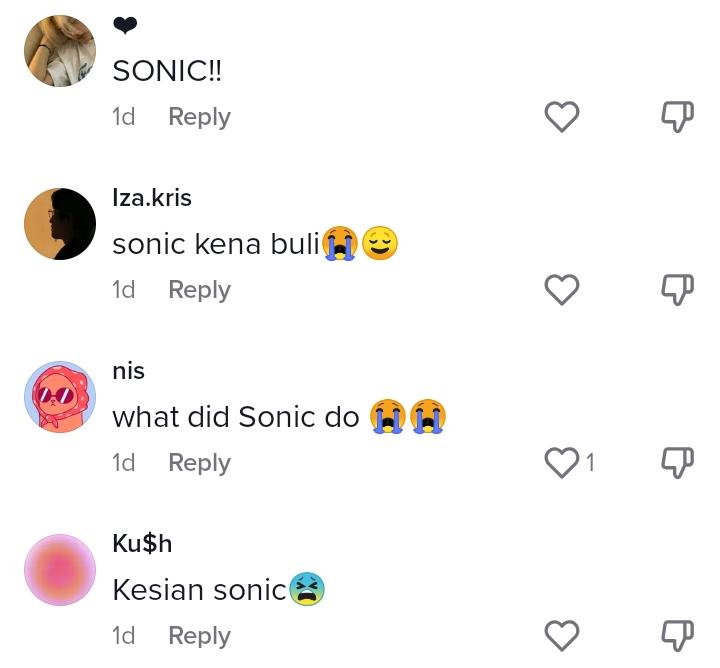Open Iza.kris's profile from username
Image resolution: width=720 pixels, height=668 pixels.
152,198
